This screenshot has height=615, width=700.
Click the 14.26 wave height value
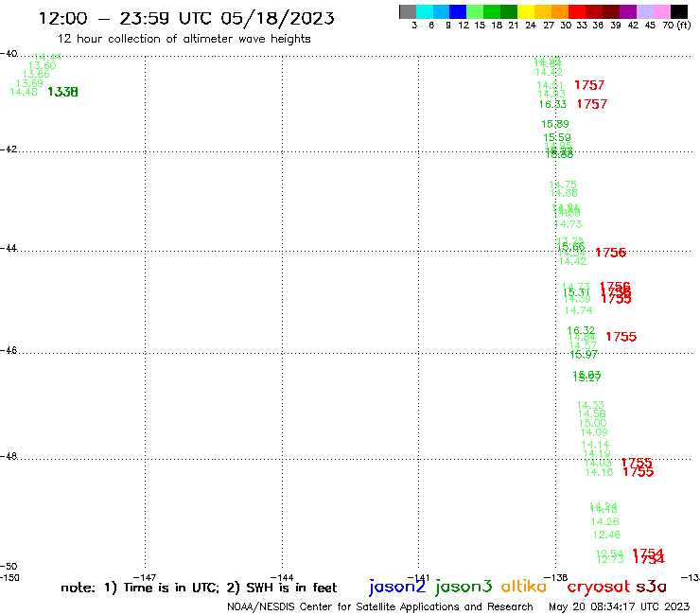pos(604,521)
